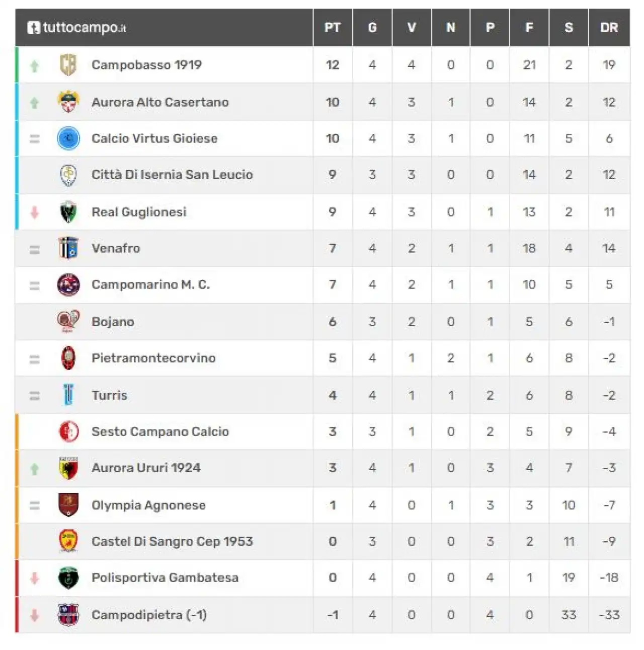Select the V column header
The image size is (644, 650).
tap(412, 28)
